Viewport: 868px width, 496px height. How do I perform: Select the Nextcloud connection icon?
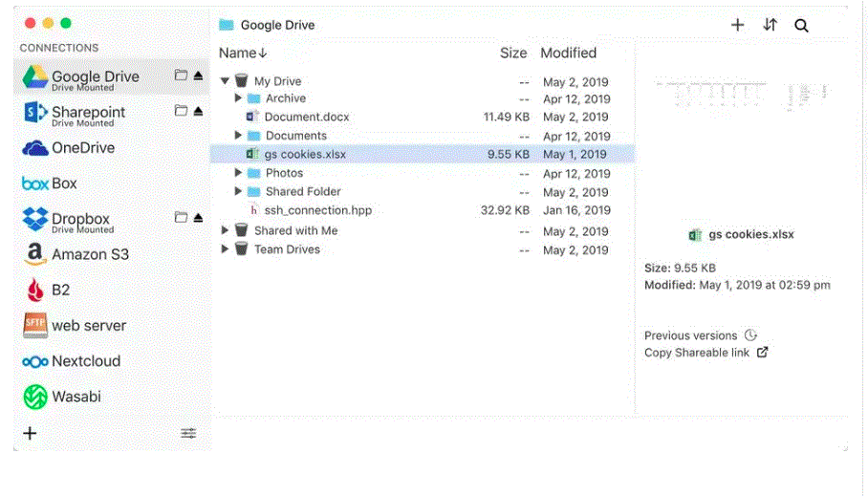(x=34, y=362)
